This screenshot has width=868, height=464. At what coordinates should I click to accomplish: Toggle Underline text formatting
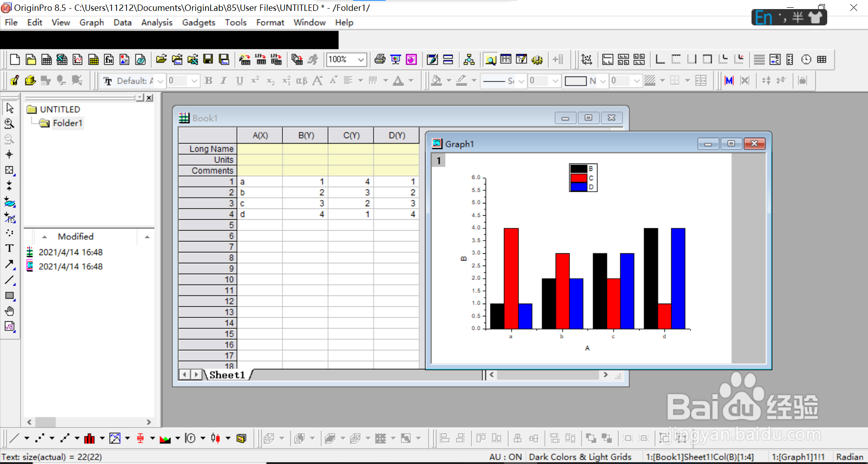tap(240, 81)
